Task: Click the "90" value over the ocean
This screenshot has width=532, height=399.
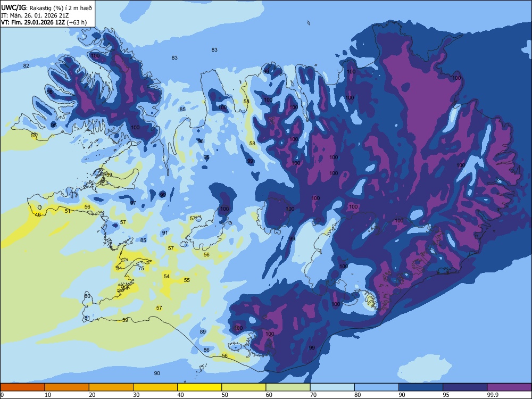Action: coord(157,373)
